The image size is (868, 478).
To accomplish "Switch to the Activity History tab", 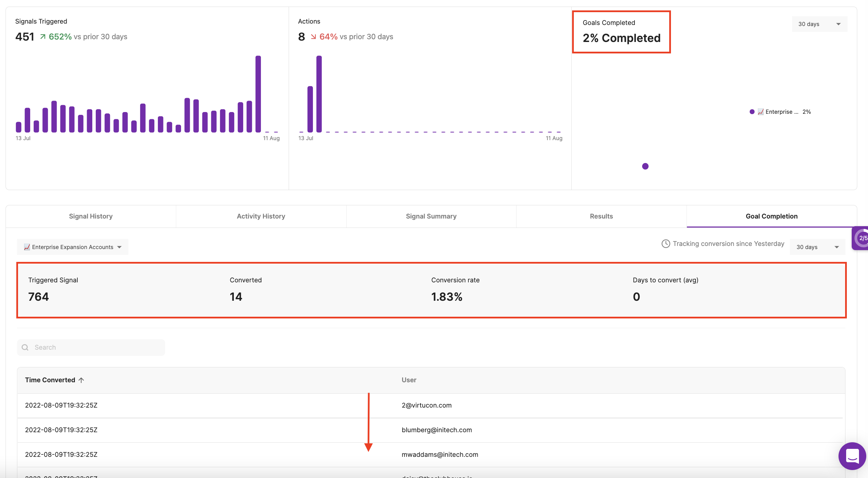I will (x=261, y=216).
